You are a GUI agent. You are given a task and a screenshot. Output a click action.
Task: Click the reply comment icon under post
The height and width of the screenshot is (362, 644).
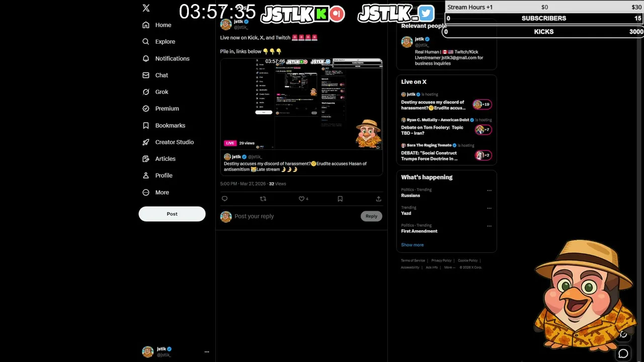tap(224, 199)
